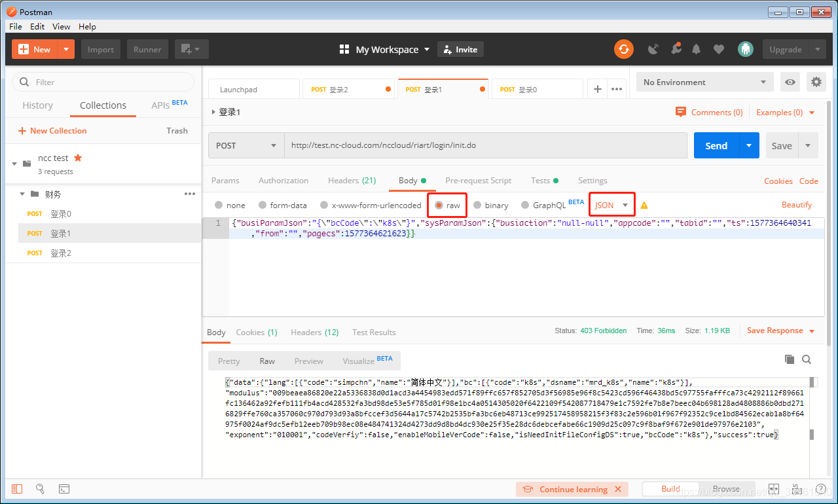Click the request URL field
The height and width of the screenshot is (504, 838).
[485, 145]
